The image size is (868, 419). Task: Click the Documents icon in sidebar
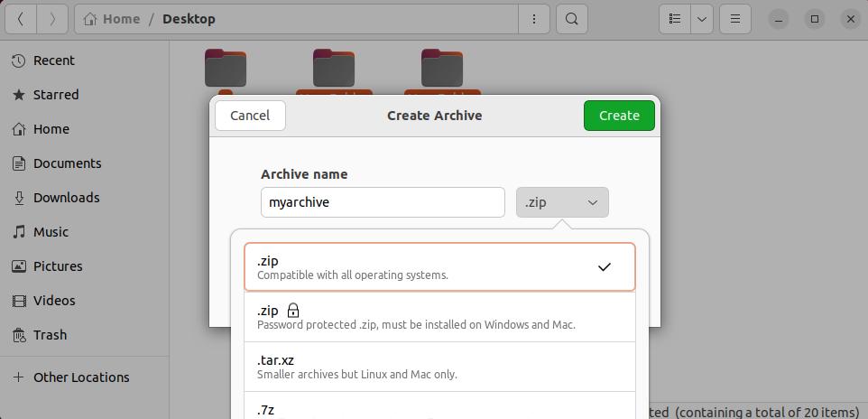pyautogui.click(x=19, y=164)
